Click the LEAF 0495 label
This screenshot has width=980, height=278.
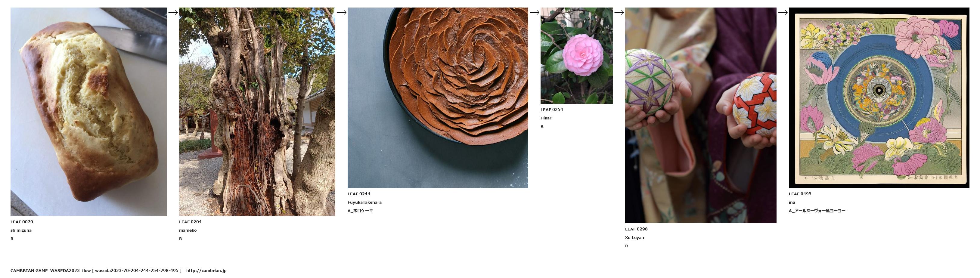click(800, 193)
